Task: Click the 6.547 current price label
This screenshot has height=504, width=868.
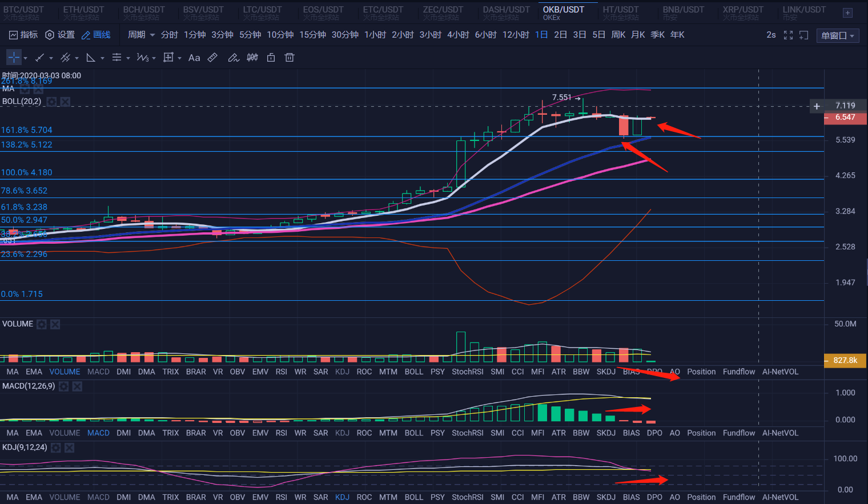Action: (845, 118)
